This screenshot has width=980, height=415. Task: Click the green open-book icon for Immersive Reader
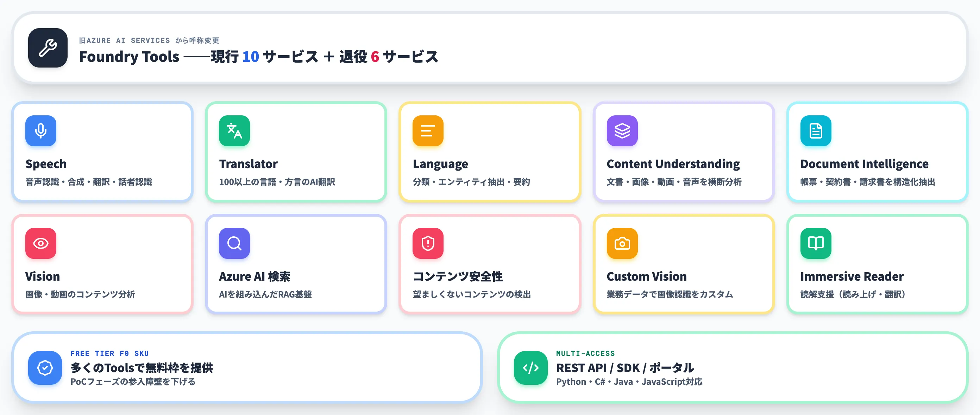[x=816, y=243]
